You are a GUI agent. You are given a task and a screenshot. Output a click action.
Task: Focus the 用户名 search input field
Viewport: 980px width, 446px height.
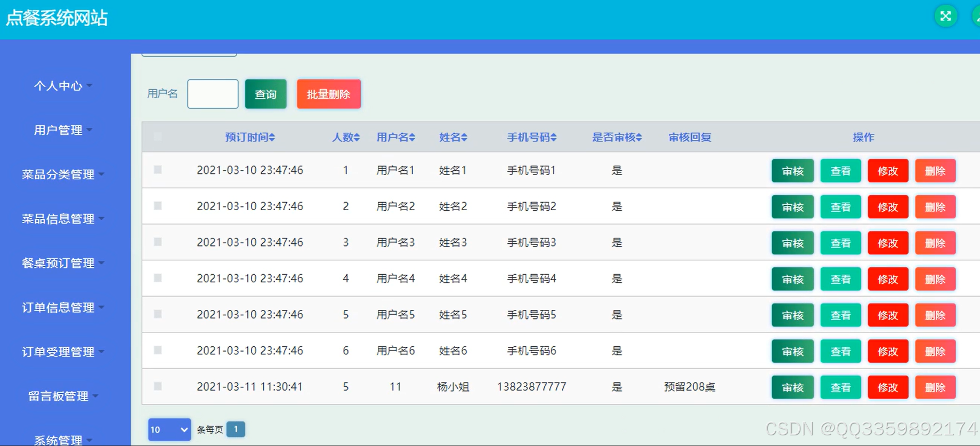tap(213, 94)
